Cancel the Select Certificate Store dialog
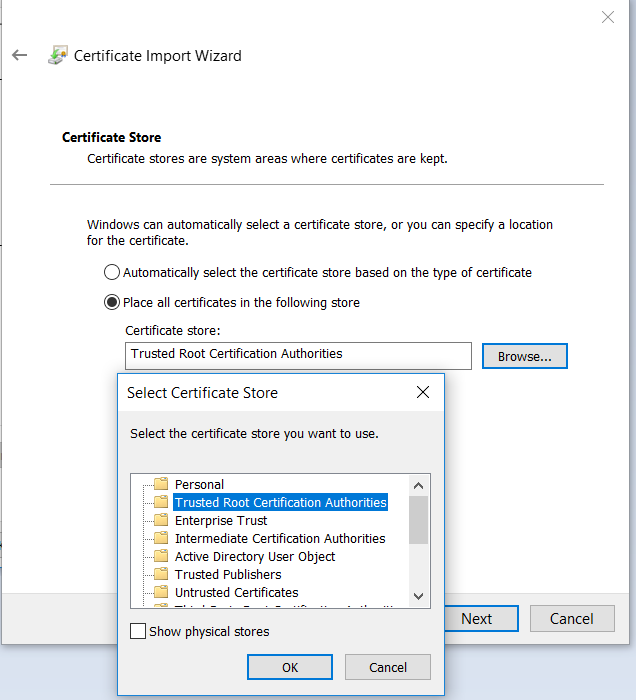636x700 pixels. point(387,667)
